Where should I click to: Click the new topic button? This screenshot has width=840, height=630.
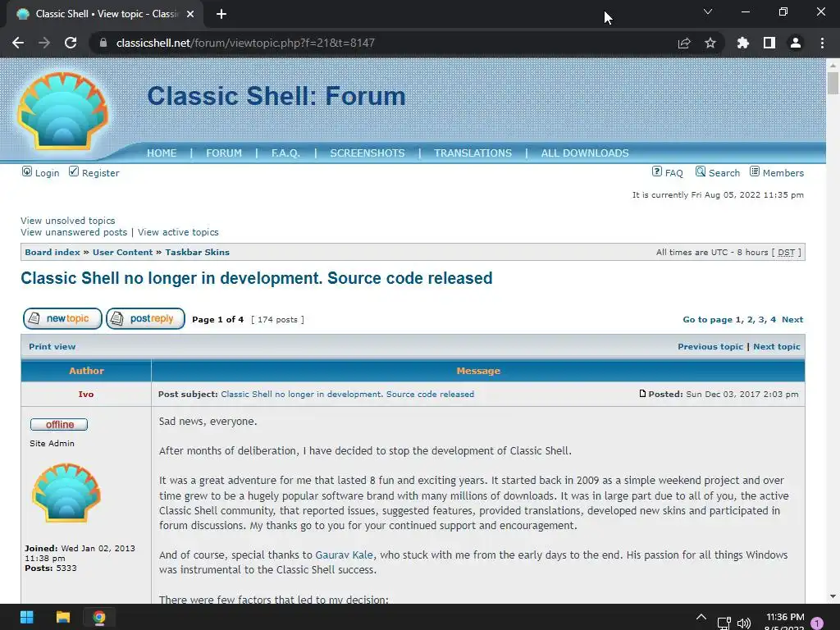(x=62, y=318)
